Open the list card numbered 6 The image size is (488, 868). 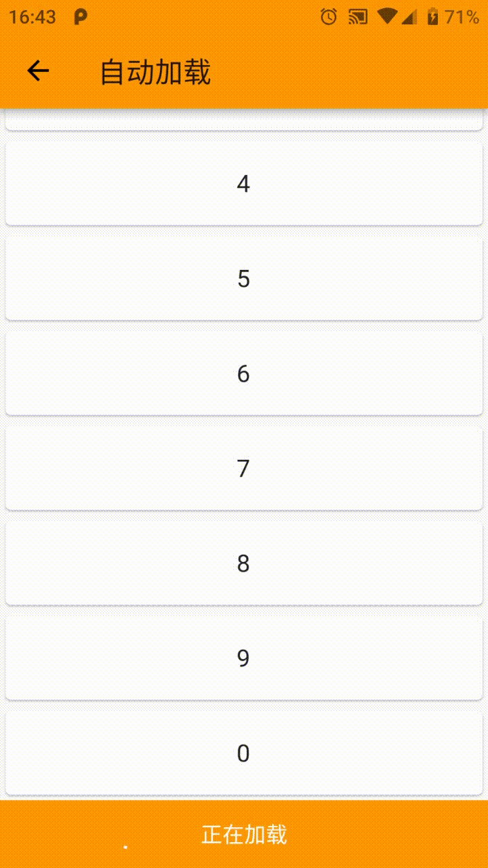tap(244, 373)
